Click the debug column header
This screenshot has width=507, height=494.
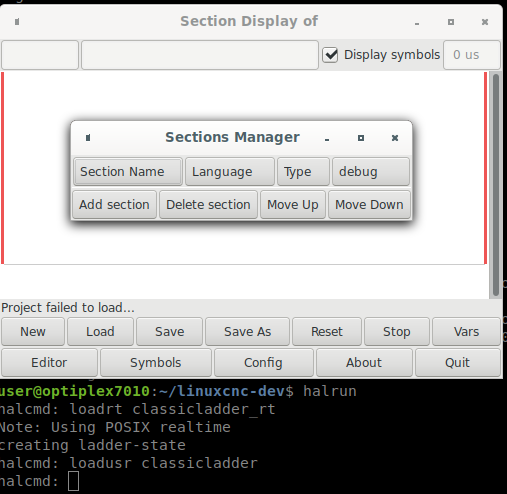371,172
